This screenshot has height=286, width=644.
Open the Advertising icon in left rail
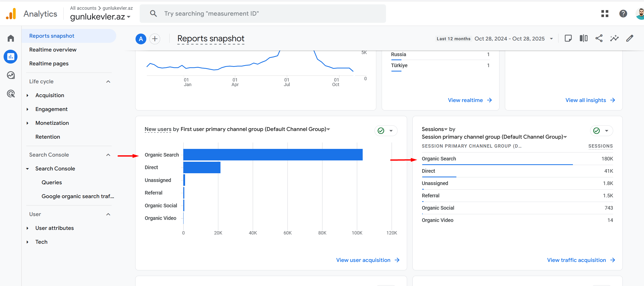[x=11, y=94]
